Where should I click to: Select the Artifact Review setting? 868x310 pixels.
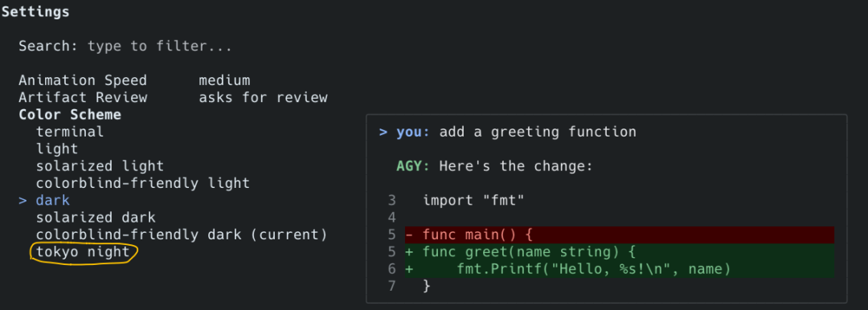coord(83,97)
